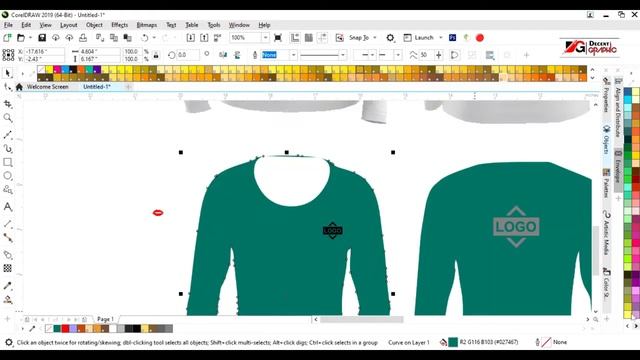The width and height of the screenshot is (640, 360).
Task: Select the Connector tool
Action: click(x=7, y=238)
